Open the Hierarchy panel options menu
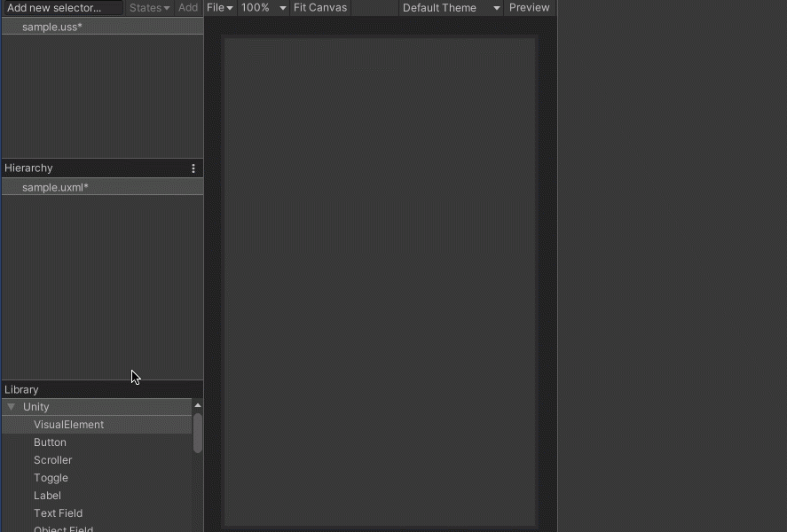The image size is (787, 532). [193, 168]
